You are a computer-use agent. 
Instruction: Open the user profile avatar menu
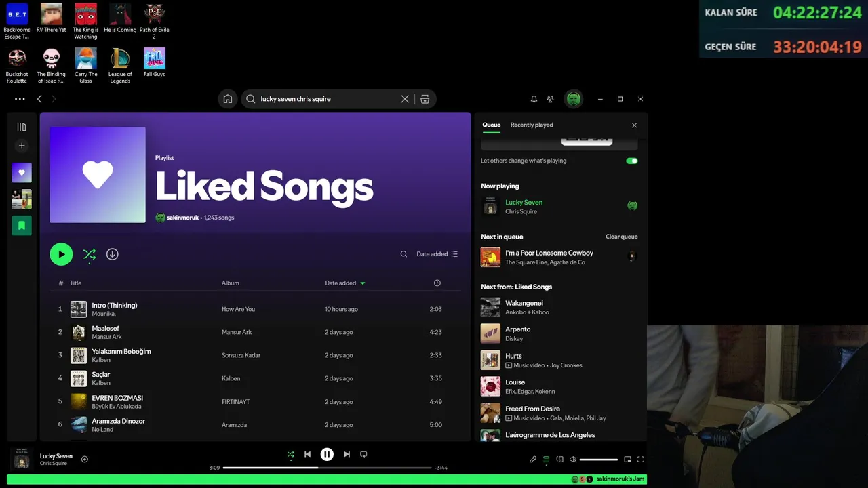pyautogui.click(x=574, y=99)
